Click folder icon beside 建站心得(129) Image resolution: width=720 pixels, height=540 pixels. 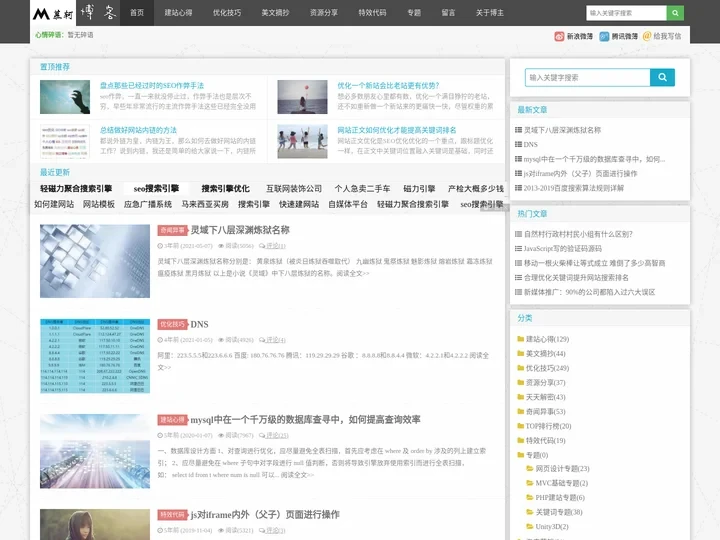[x=520, y=339]
